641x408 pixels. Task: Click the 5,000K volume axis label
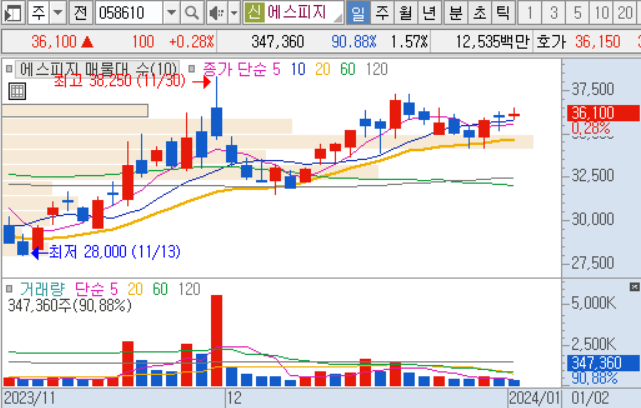coord(593,303)
